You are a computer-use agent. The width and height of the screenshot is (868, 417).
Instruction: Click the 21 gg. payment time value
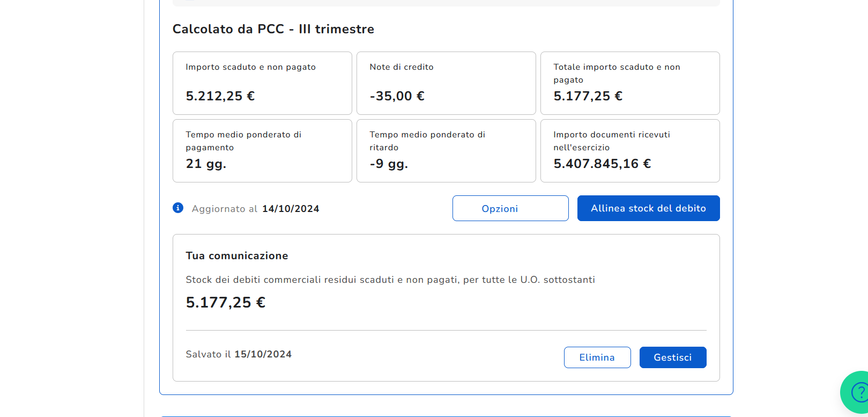pos(206,164)
